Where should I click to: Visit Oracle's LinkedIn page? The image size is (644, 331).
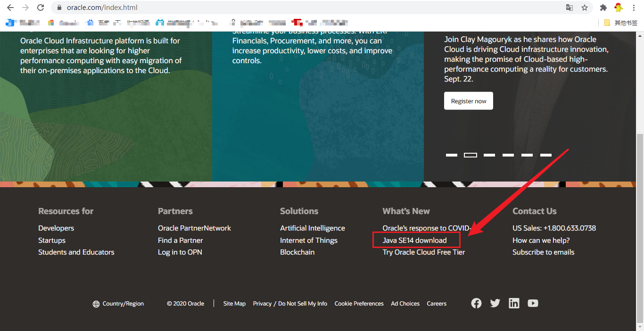[514, 303]
